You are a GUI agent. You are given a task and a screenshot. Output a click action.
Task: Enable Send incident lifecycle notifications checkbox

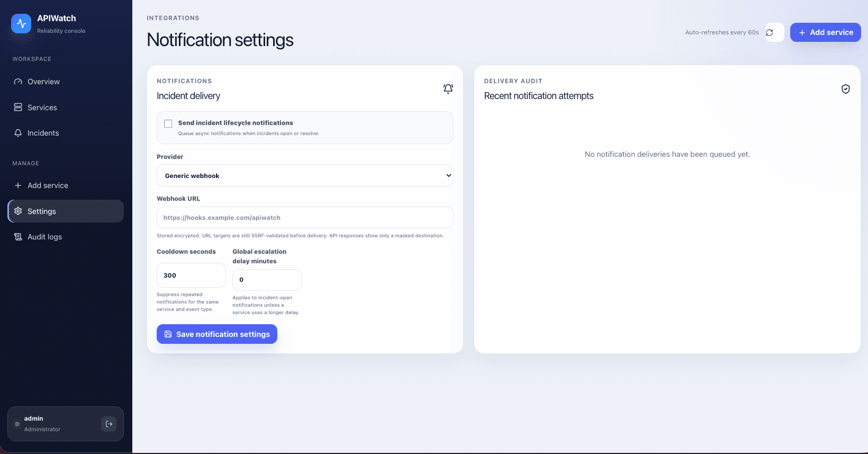(168, 123)
